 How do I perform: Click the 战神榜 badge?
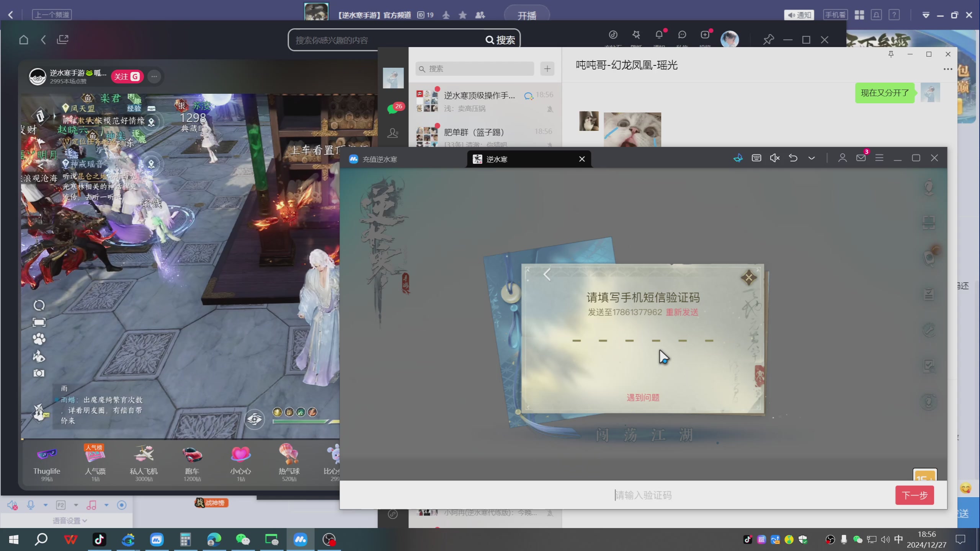212,503
